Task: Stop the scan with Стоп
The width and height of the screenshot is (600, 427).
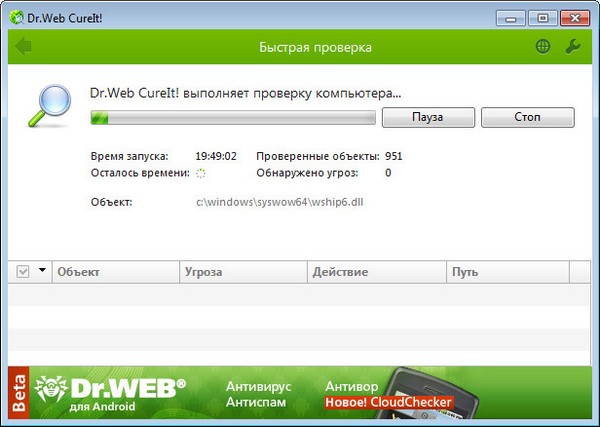Action: 528,117
